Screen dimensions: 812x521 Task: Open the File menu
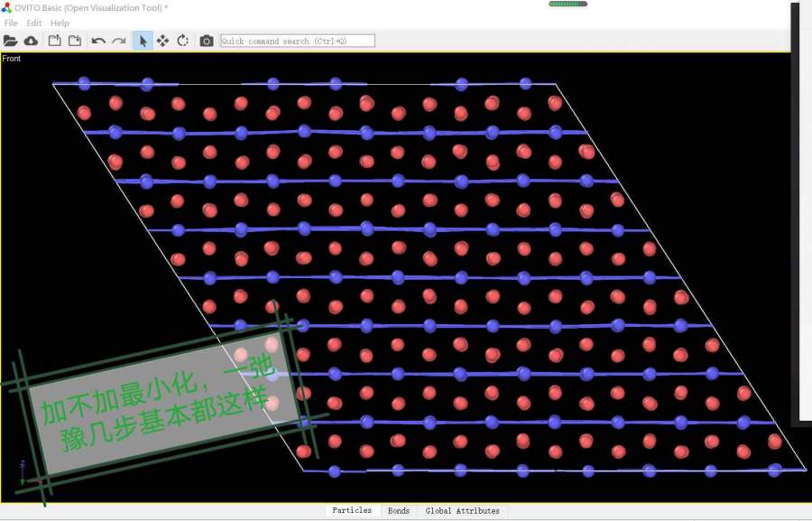coord(11,23)
